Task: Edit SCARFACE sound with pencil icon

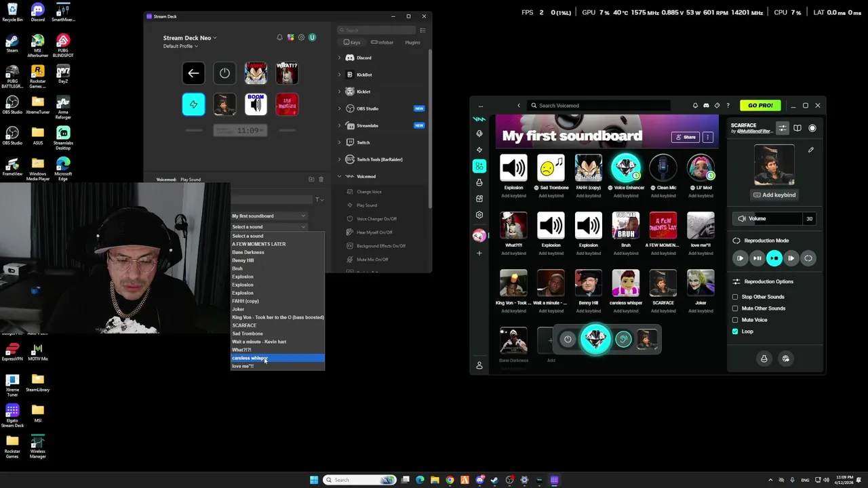Action: tap(811, 150)
